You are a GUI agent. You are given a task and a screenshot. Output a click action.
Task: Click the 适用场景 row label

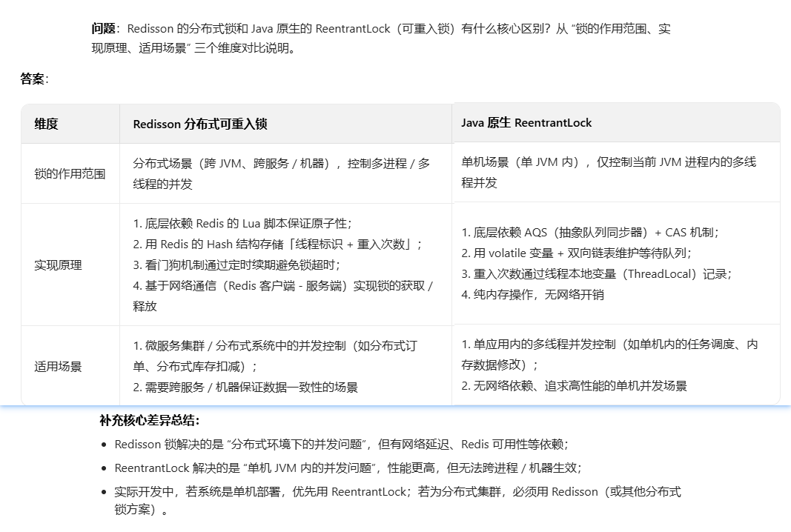click(x=58, y=367)
